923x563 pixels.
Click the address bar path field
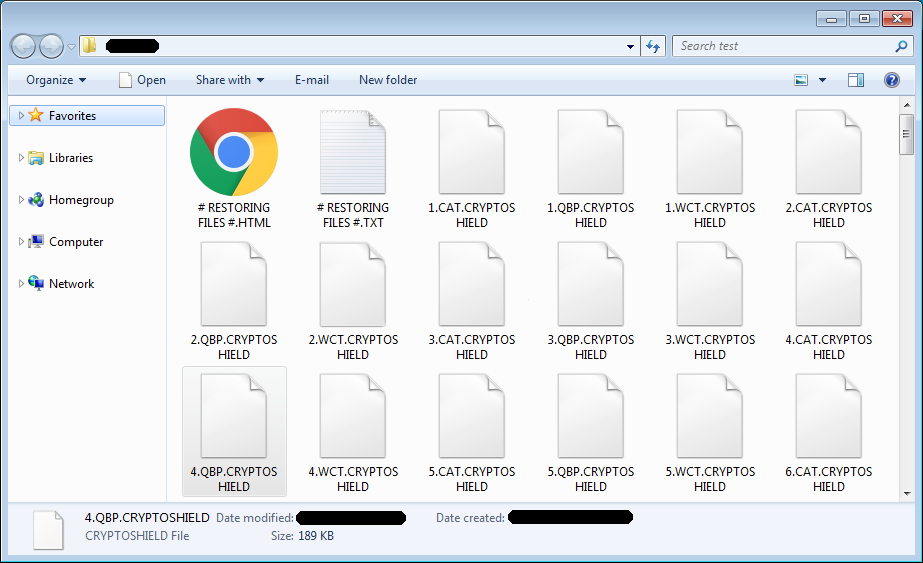(x=359, y=46)
